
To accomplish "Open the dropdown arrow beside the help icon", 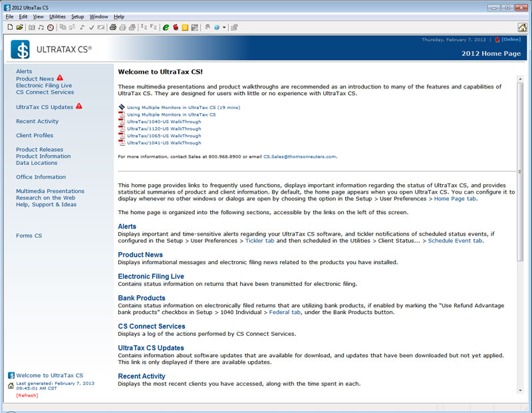I will [224, 28].
